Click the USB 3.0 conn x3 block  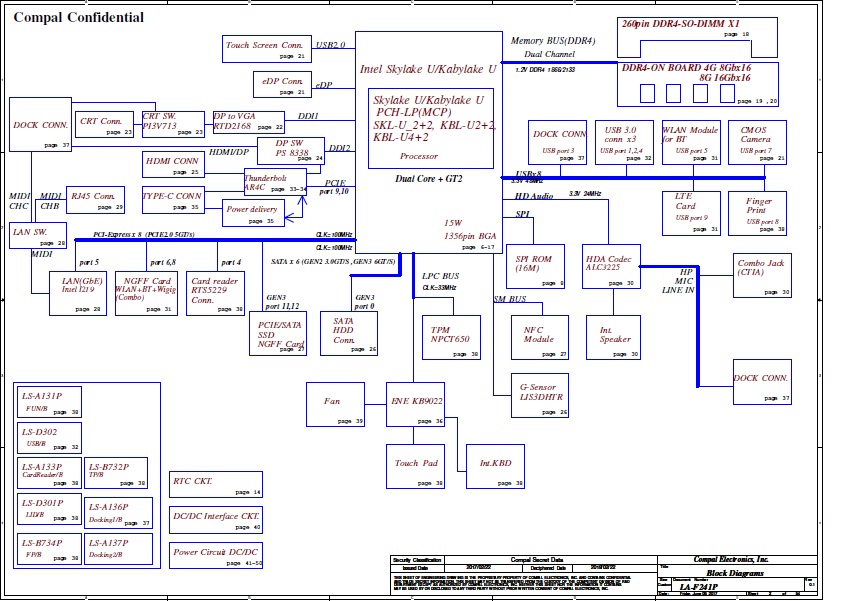tap(624, 142)
